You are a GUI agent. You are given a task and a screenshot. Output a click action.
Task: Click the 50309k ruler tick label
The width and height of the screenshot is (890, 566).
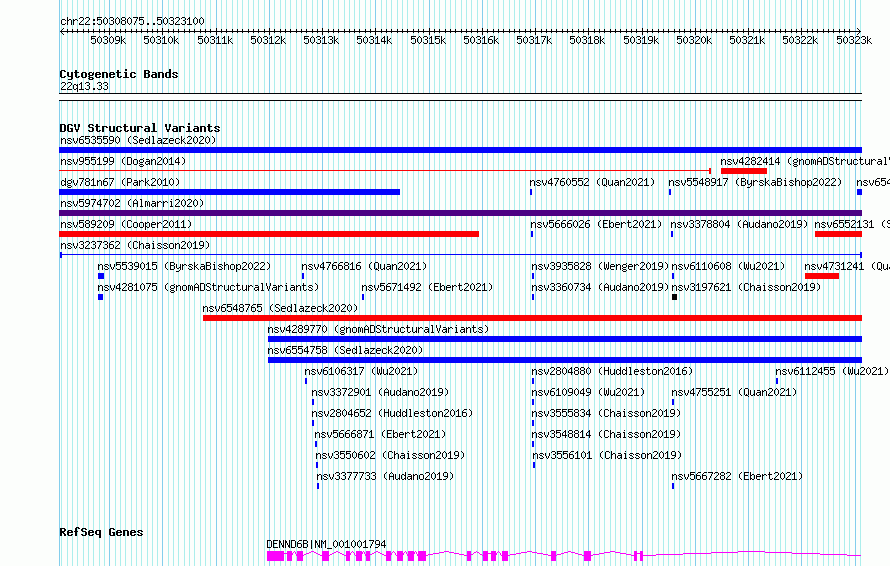[108, 40]
